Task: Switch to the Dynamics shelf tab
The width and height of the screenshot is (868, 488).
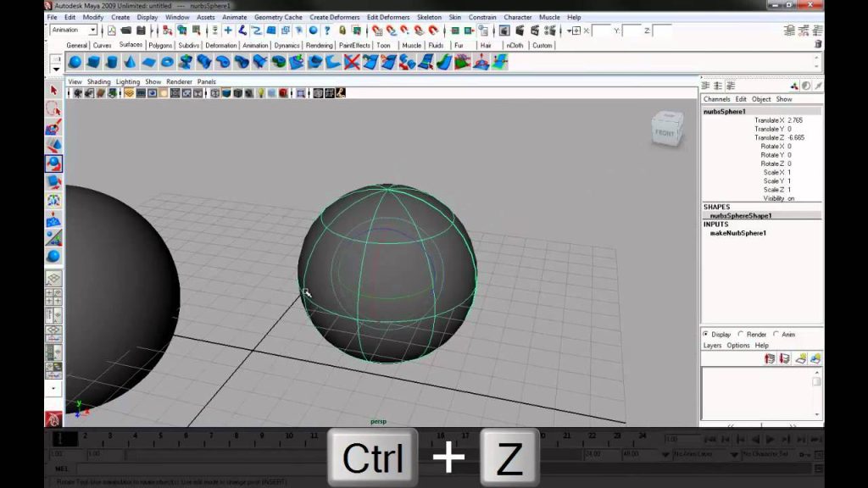Action: click(287, 46)
